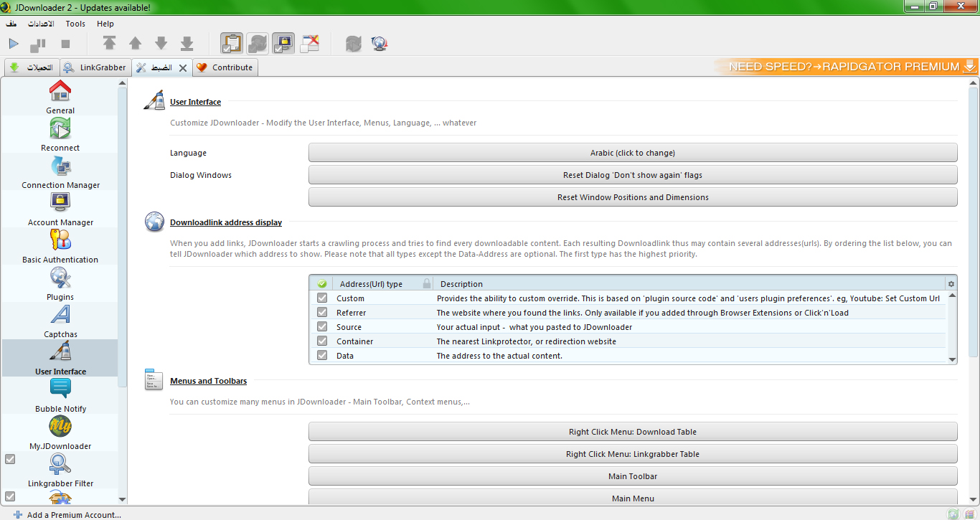This screenshot has height=520, width=980.
Task: Uncheck the Custom address type checkbox
Action: [322, 298]
